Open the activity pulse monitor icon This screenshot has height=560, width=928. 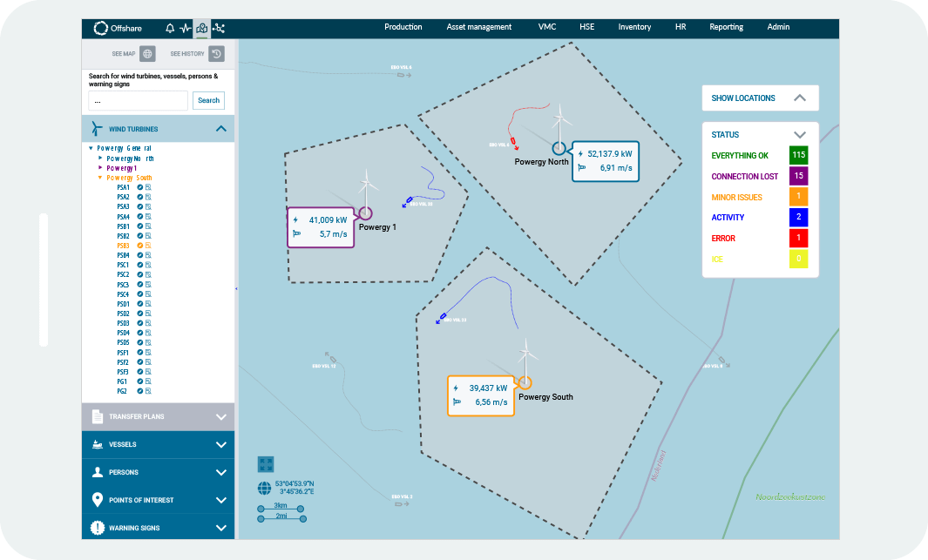186,28
